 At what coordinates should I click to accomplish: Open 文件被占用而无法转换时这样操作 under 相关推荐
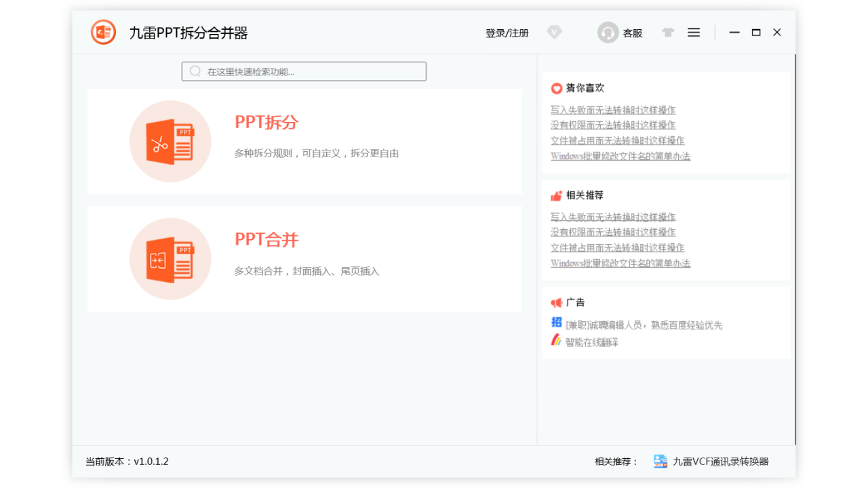coord(618,247)
